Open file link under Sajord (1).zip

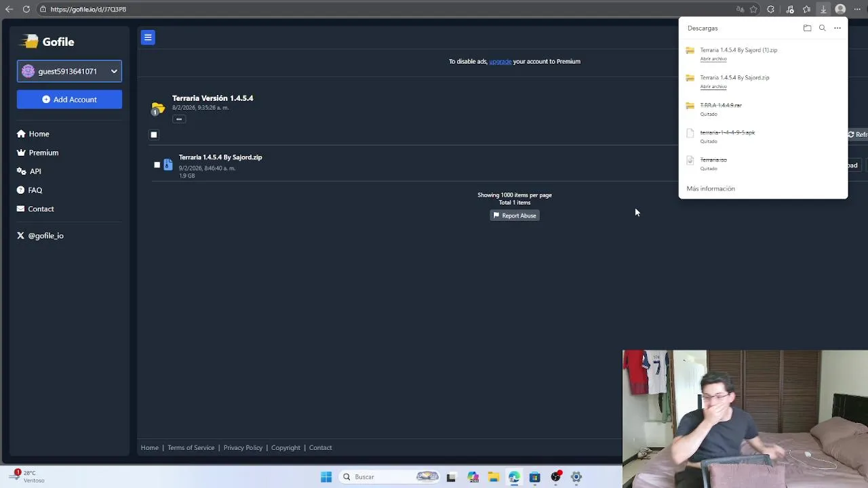(713, 59)
